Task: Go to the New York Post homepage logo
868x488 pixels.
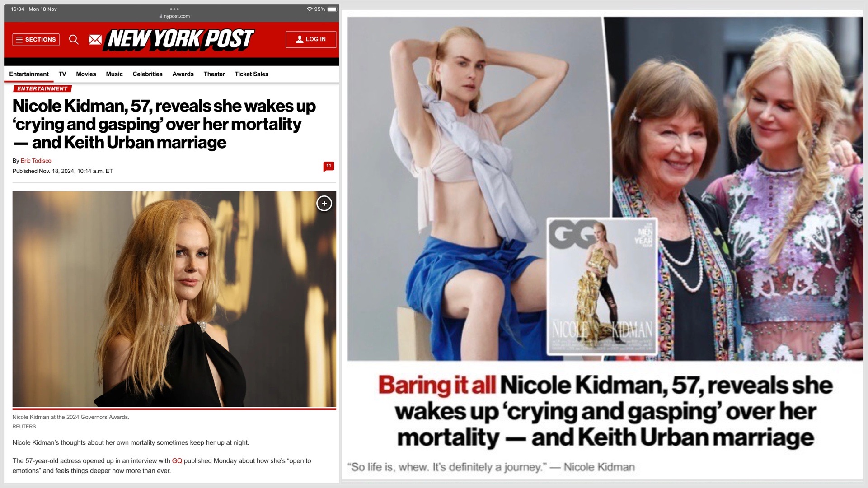Action: [x=179, y=40]
